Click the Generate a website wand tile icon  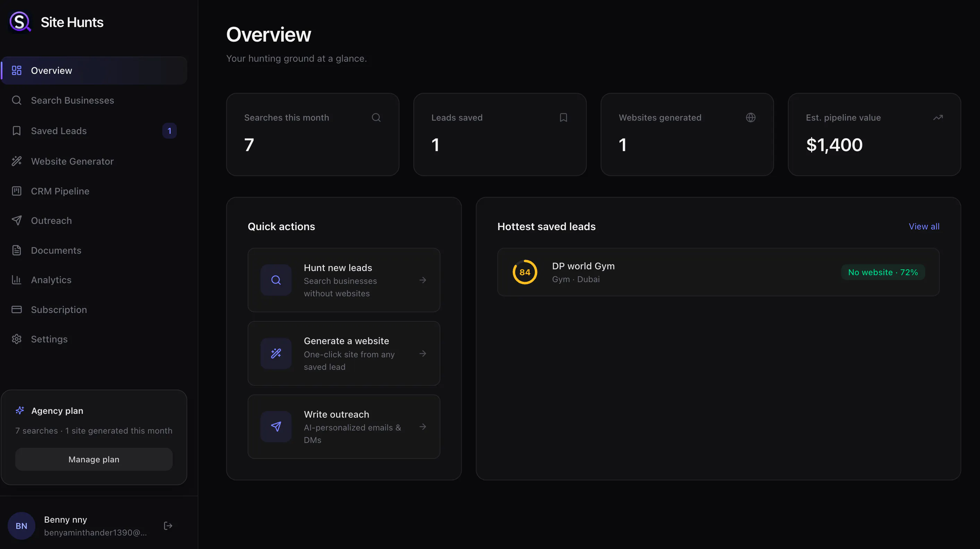pos(276,354)
